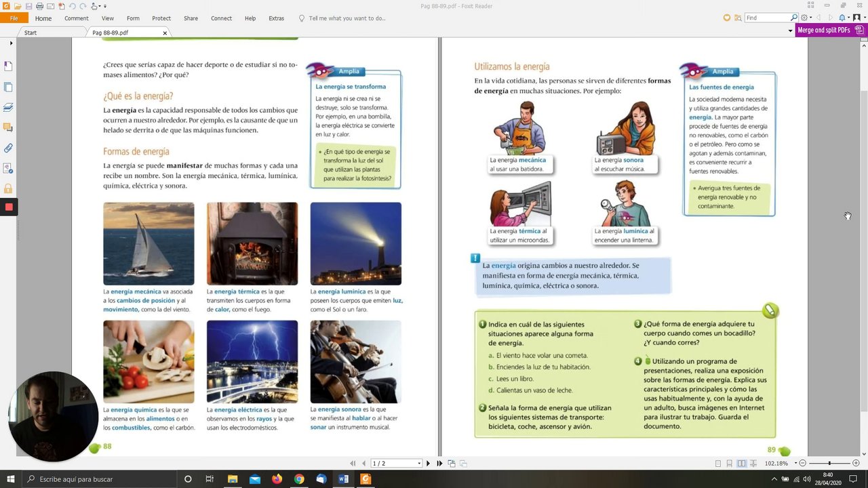Click the Undo arrow

pos(73,6)
